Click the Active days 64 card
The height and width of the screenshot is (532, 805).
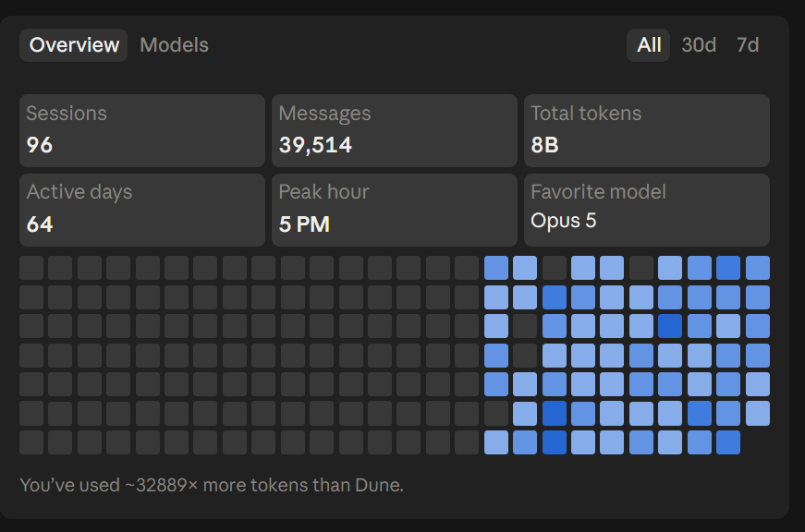pos(142,210)
